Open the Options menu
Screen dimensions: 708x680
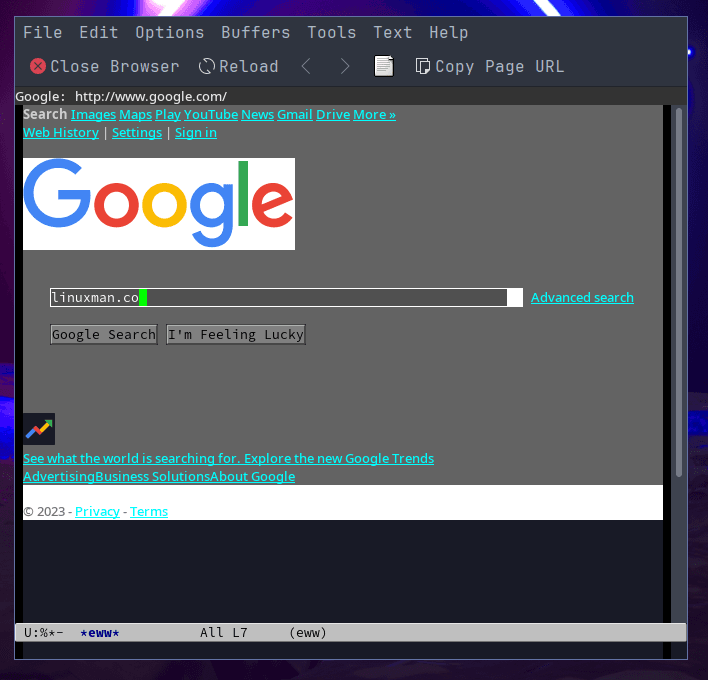point(170,33)
